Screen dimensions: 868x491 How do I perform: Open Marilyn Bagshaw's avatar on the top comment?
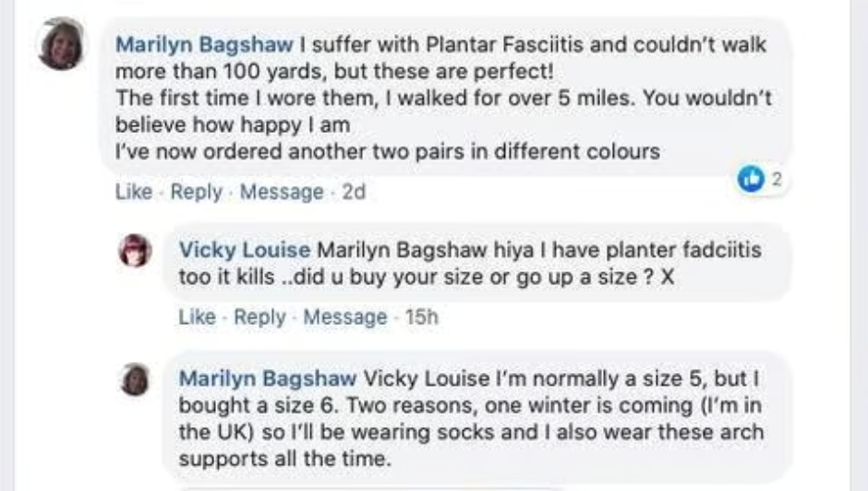pyautogui.click(x=61, y=44)
